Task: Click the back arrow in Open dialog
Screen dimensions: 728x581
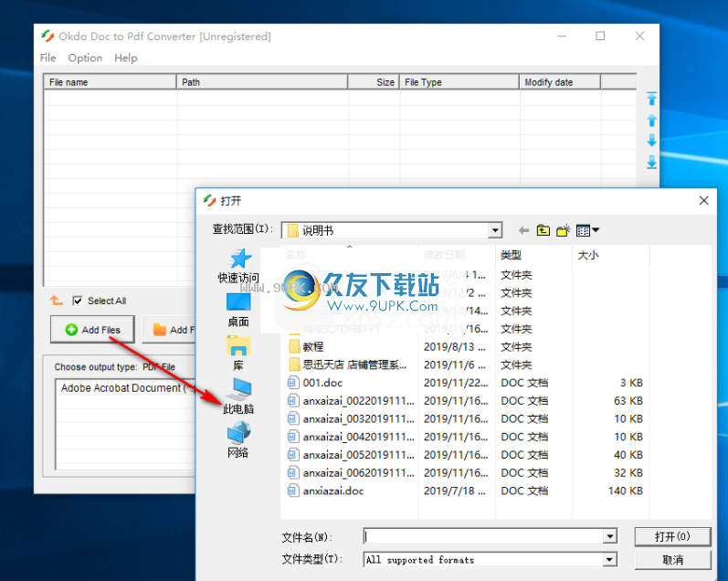Action: tap(523, 230)
